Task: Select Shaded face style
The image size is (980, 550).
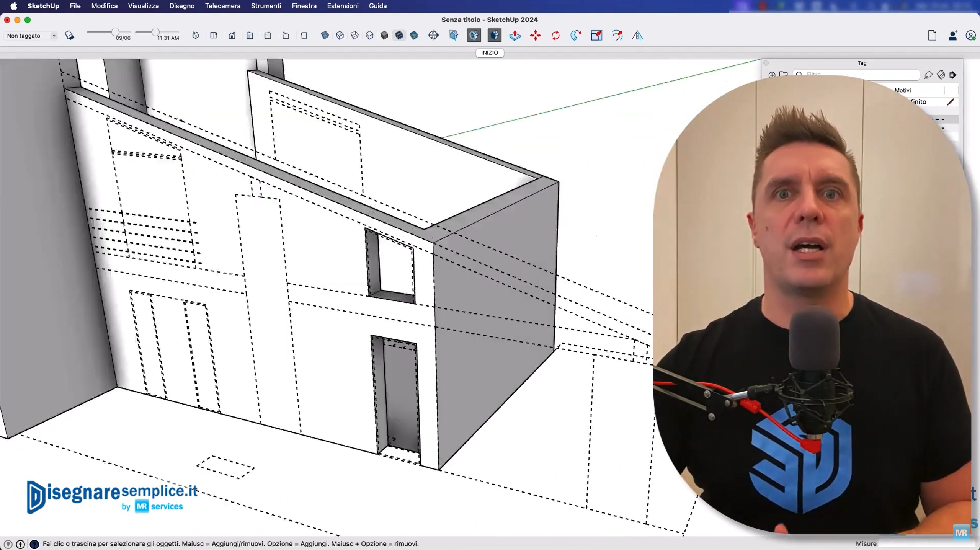Action: pos(384,36)
